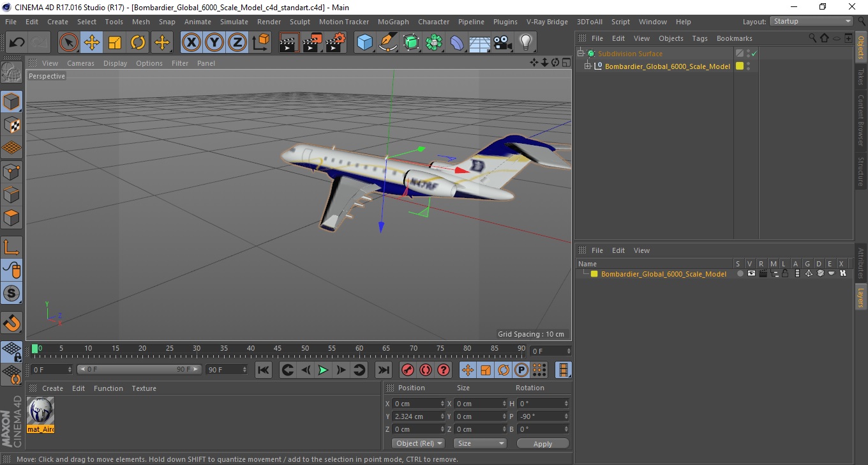Open the Array modeling objects icon
The height and width of the screenshot is (465, 868).
434,43
